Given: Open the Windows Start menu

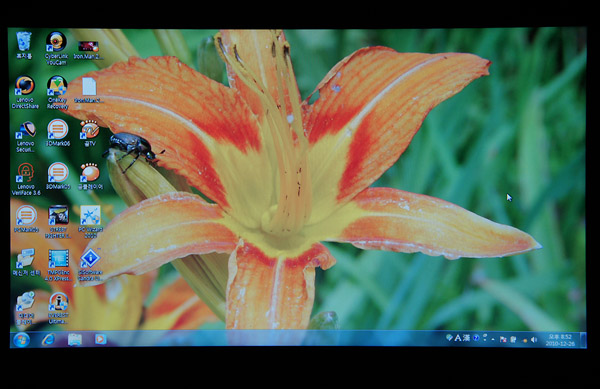Looking at the screenshot, I should [21, 340].
